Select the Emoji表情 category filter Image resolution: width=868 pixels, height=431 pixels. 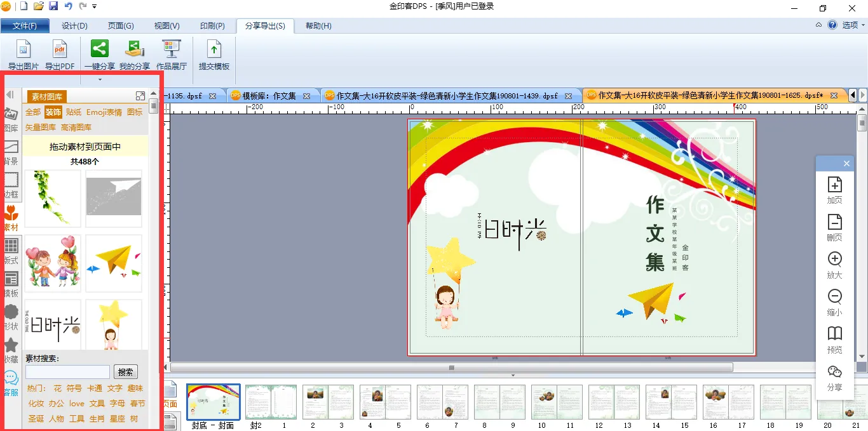click(104, 112)
